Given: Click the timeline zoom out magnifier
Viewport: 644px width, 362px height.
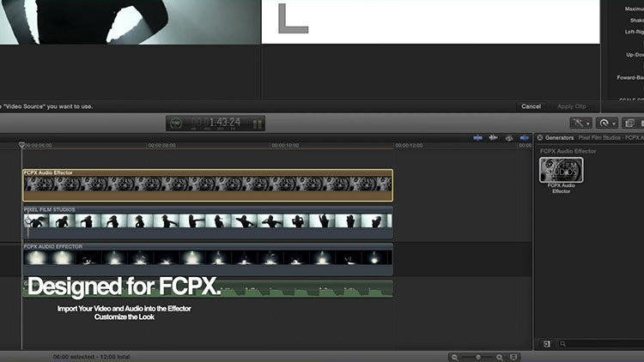Looking at the screenshot, I should pos(454,358).
